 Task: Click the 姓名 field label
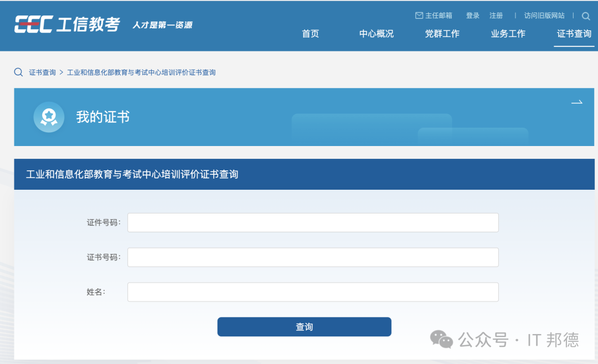point(96,292)
